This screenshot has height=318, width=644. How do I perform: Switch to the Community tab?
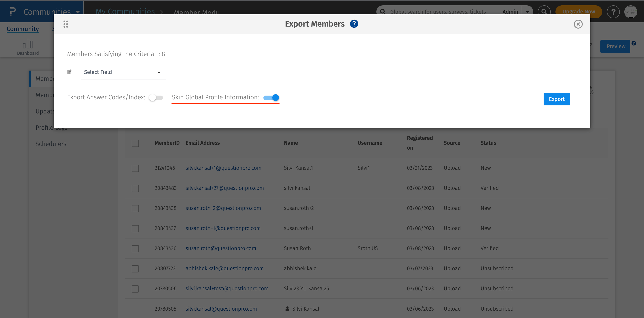(23, 29)
